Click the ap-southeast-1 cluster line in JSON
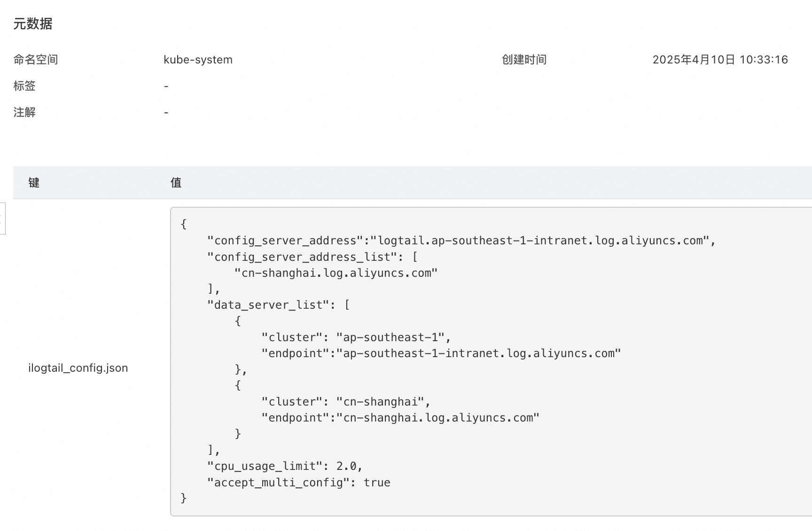Viewport: 812px width, 531px height. tap(356, 337)
